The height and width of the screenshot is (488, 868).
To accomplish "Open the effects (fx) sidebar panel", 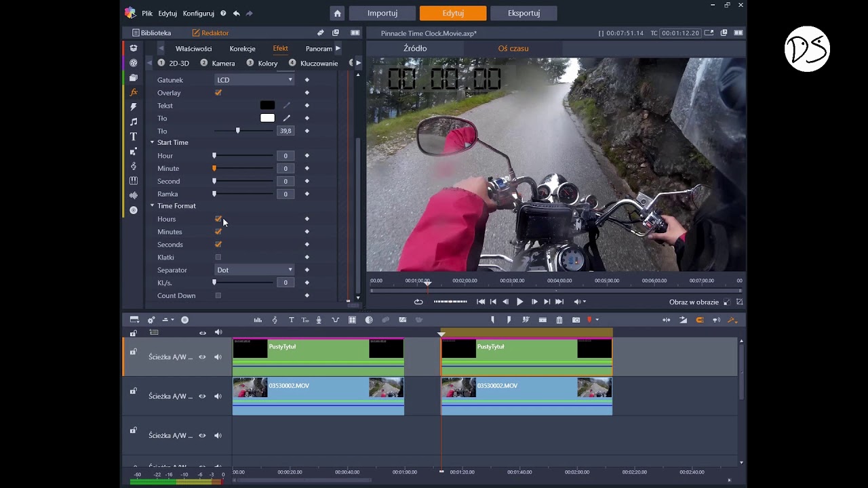I will pos(134,92).
